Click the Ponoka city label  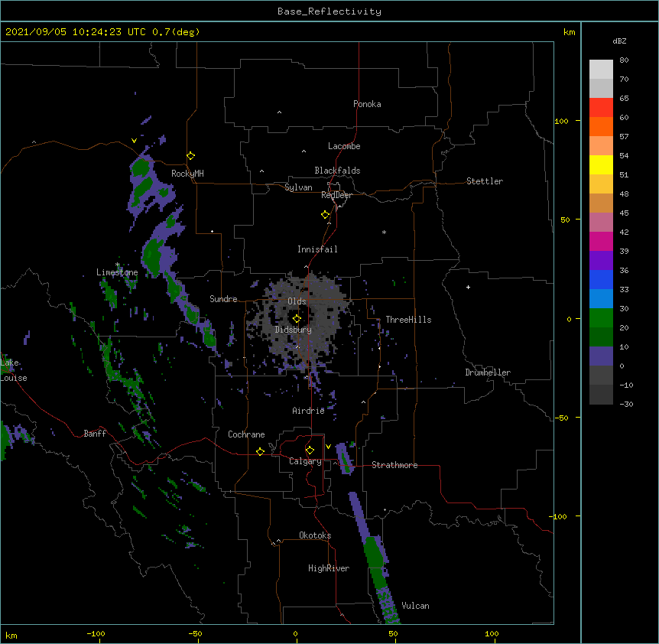tap(367, 104)
